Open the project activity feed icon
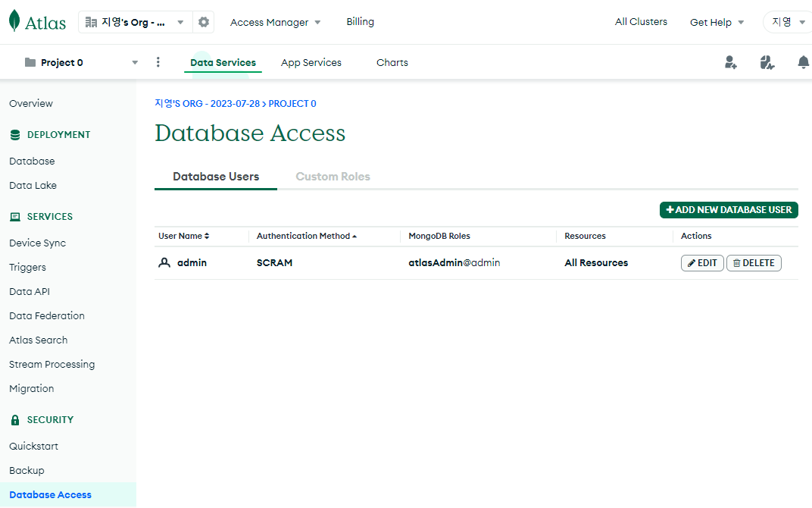 [x=767, y=62]
